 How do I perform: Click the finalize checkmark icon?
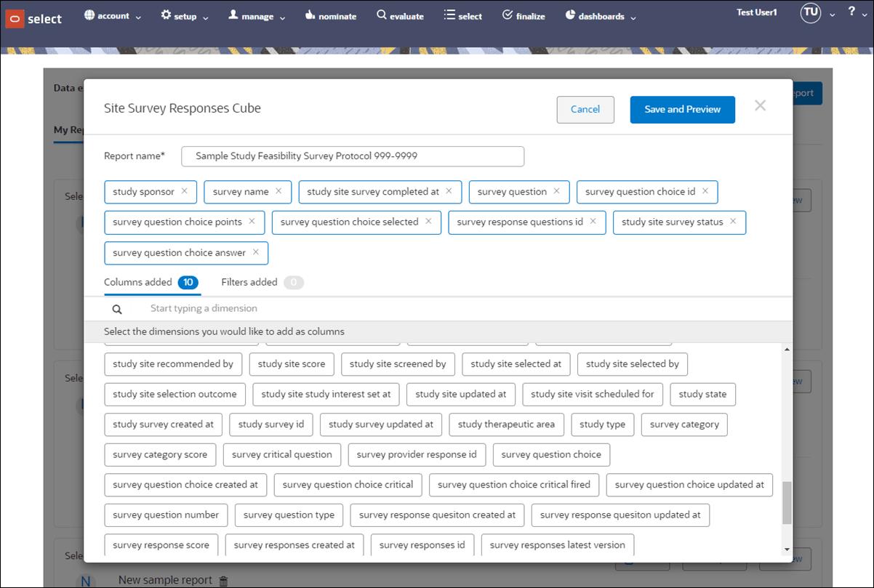(x=506, y=15)
